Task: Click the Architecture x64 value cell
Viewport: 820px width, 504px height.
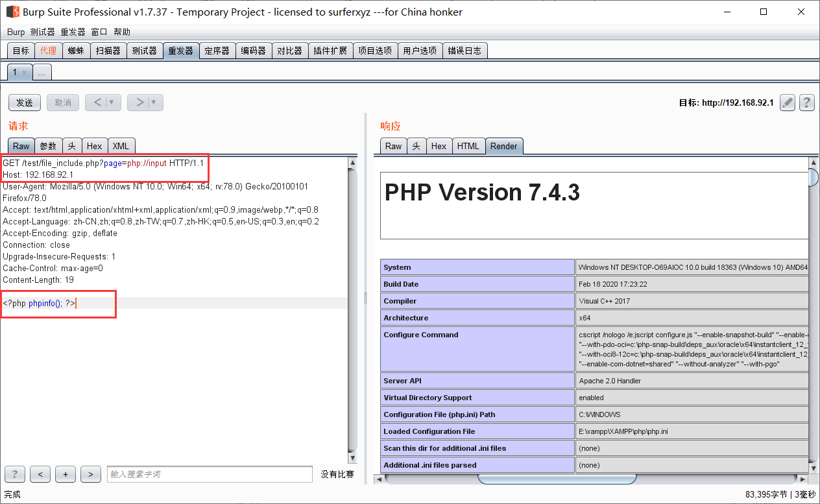Action: pos(692,318)
